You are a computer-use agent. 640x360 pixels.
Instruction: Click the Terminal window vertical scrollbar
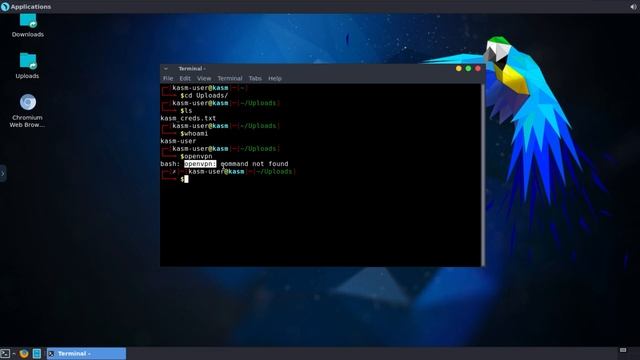coord(483,175)
